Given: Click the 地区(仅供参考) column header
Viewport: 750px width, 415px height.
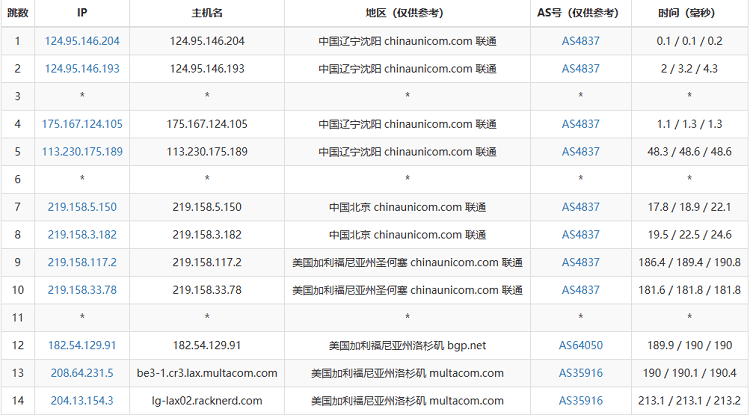Looking at the screenshot, I should [408, 13].
